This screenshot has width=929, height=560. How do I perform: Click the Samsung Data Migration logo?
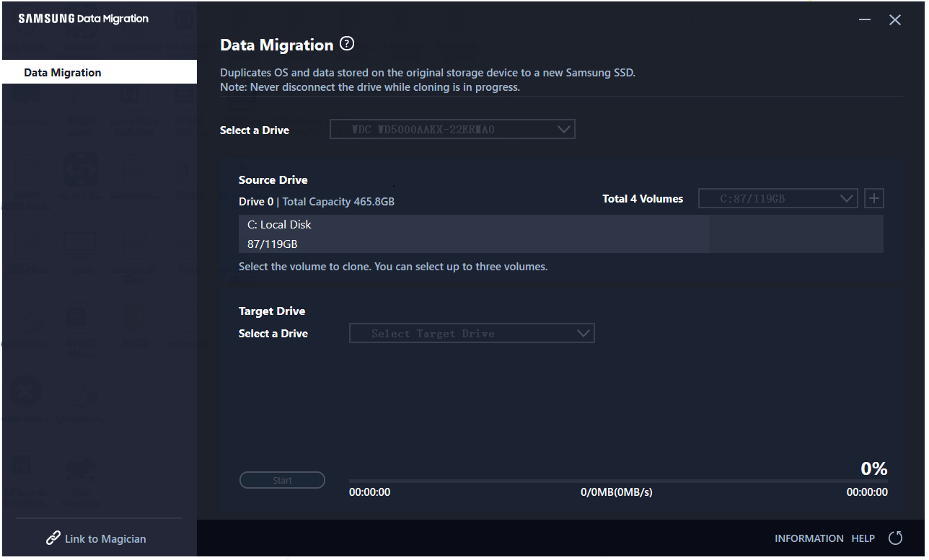(83, 19)
